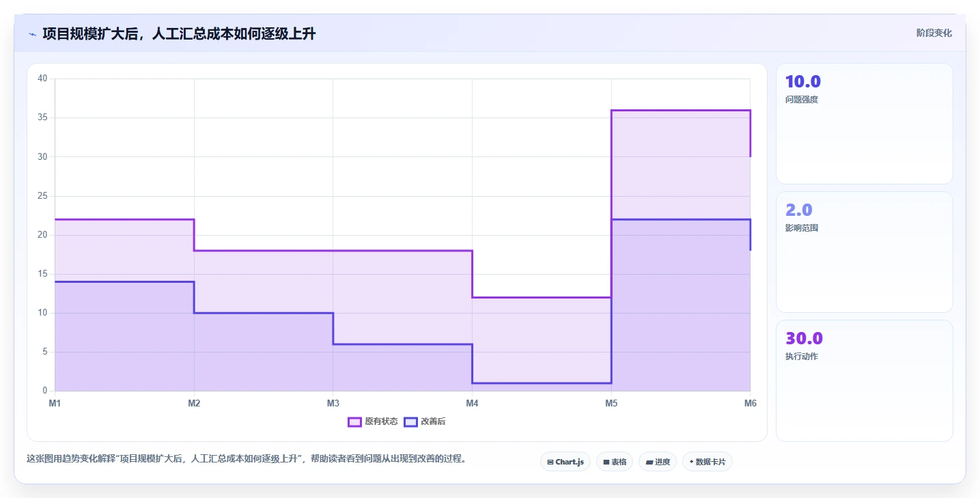
Task: Click the 15 y-axis value
Action: [x=42, y=274]
